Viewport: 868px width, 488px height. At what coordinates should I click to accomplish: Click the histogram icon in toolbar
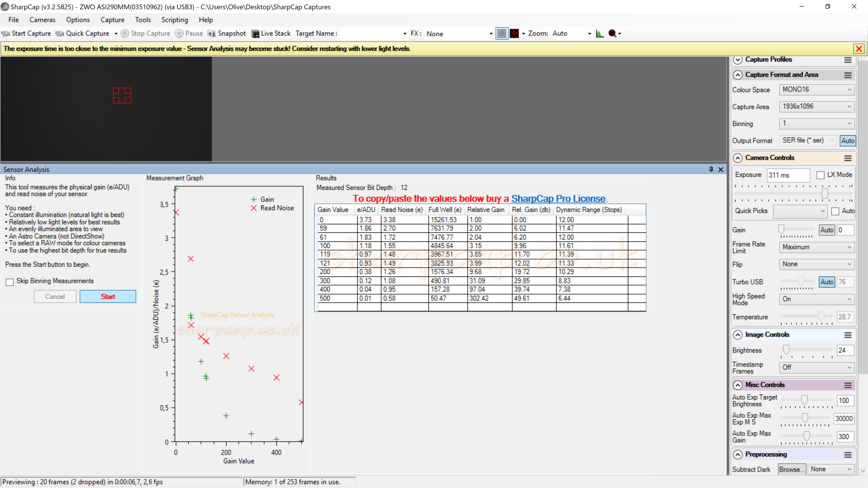tap(600, 33)
